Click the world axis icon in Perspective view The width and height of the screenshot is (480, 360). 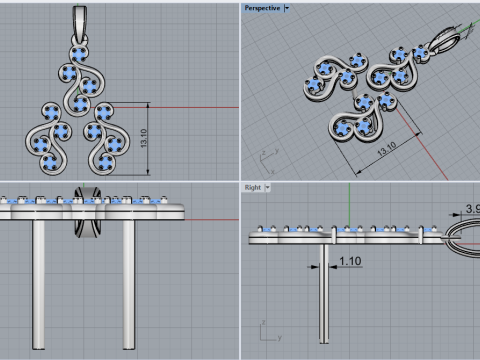pos(269,161)
